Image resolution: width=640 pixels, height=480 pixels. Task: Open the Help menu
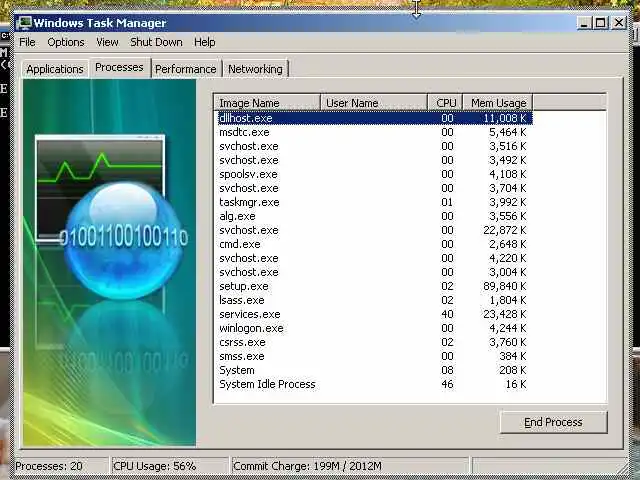204,42
